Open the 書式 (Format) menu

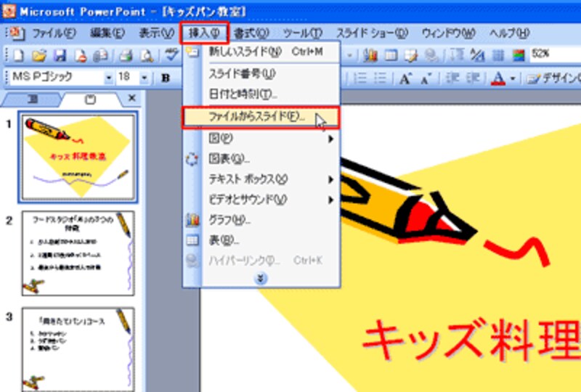point(251,33)
